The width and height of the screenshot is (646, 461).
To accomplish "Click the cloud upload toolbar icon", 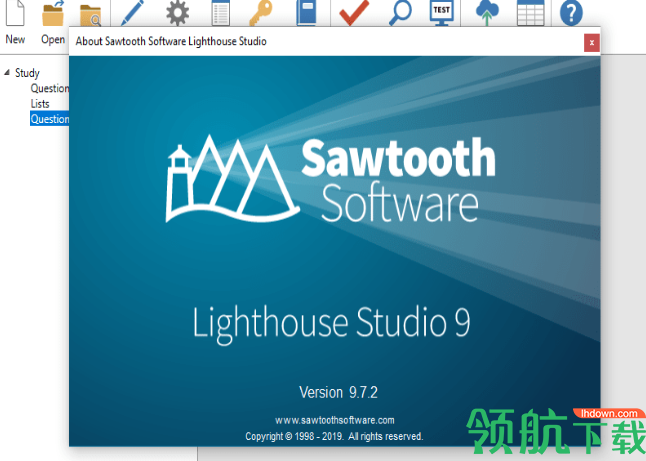I will [x=487, y=13].
